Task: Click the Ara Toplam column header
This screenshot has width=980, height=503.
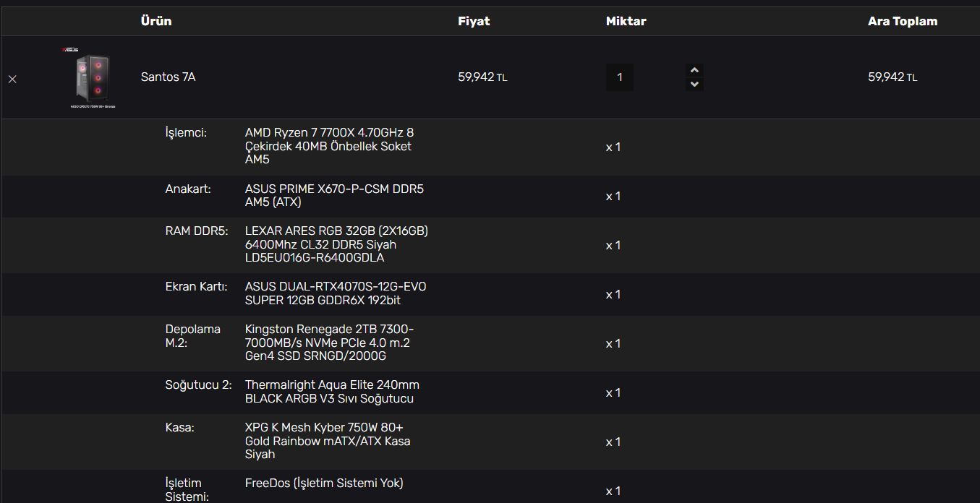Action: pyautogui.click(x=902, y=21)
